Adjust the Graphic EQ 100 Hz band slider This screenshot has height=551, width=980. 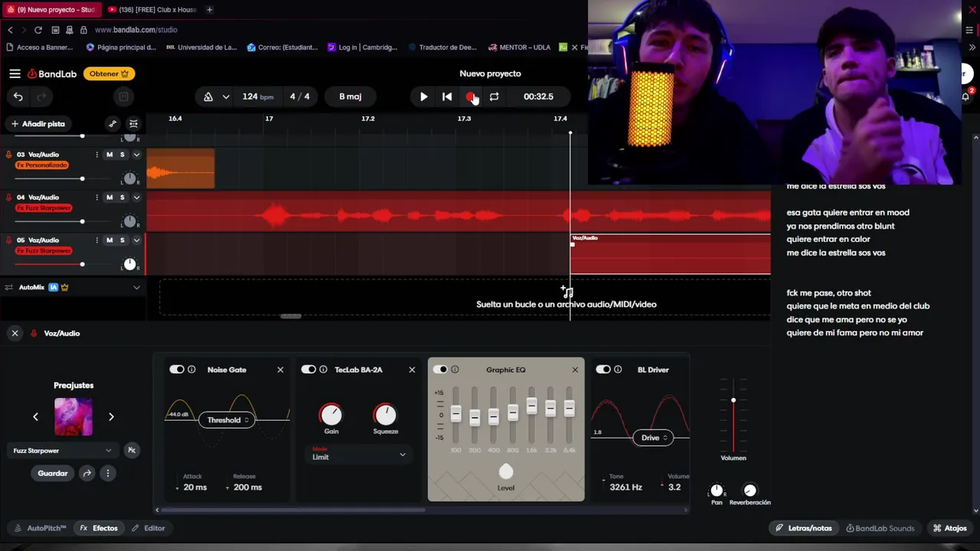point(456,415)
